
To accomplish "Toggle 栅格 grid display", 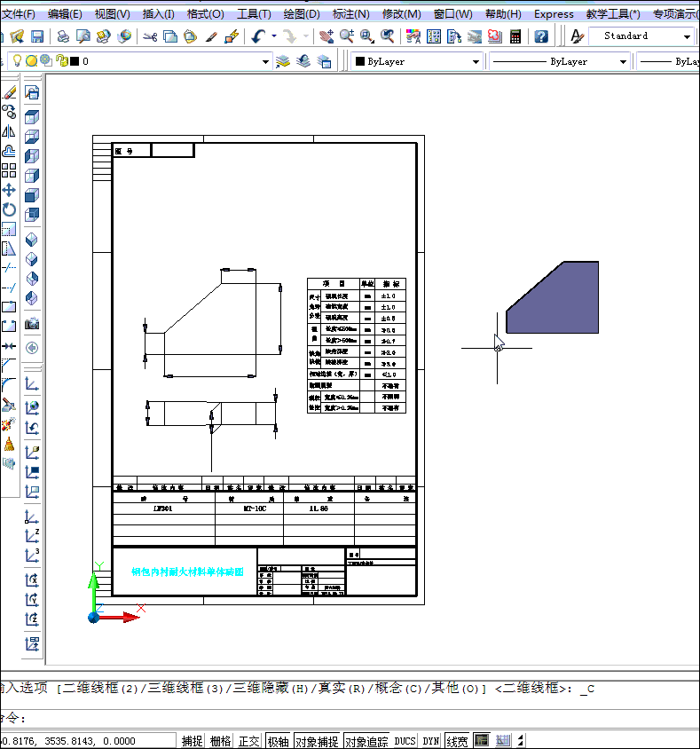I will click(221, 741).
